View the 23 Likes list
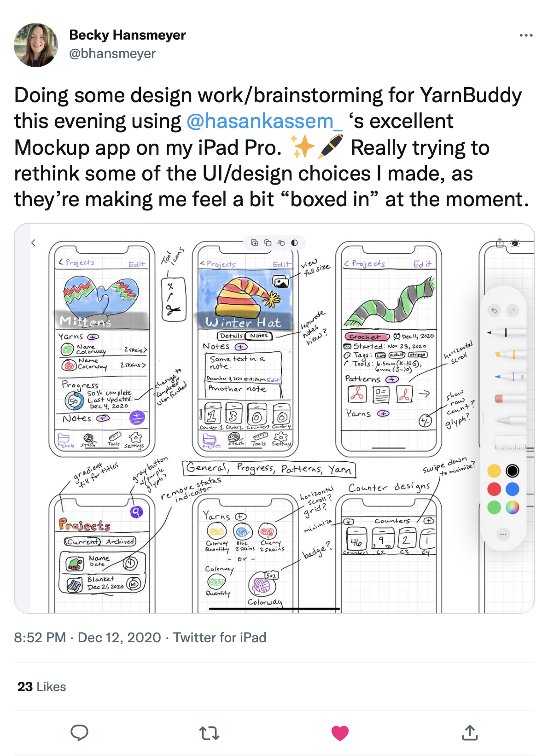Screen dimensions: 548x756 click(41, 687)
